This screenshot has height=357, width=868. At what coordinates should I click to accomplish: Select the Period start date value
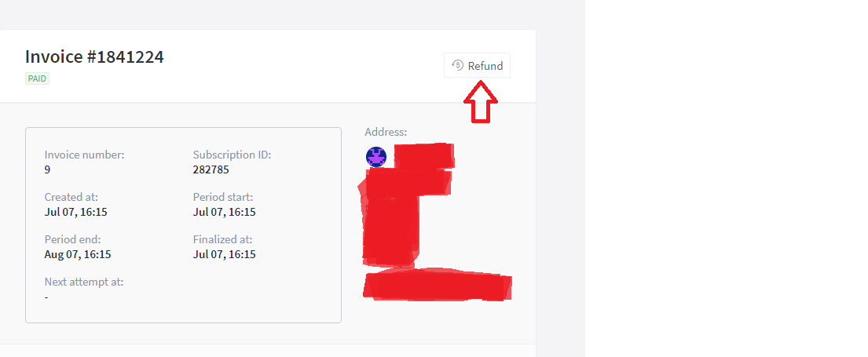(x=224, y=212)
